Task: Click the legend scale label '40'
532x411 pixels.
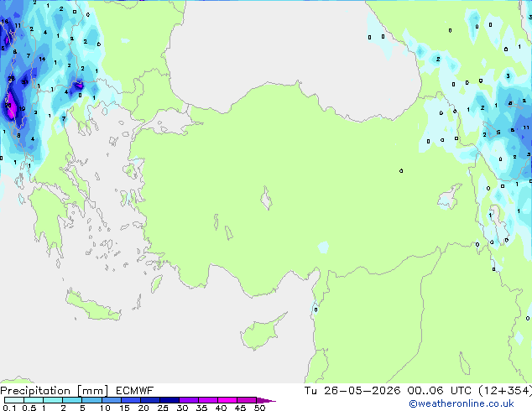Action: click(x=221, y=408)
